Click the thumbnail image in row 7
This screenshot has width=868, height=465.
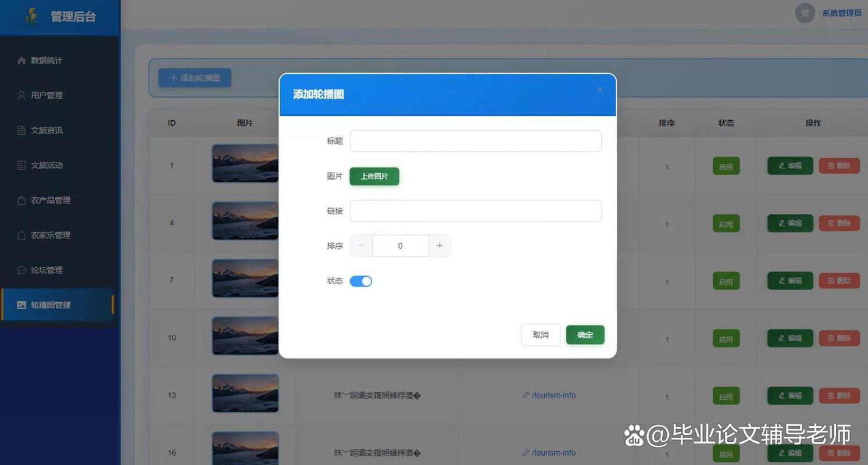point(245,278)
